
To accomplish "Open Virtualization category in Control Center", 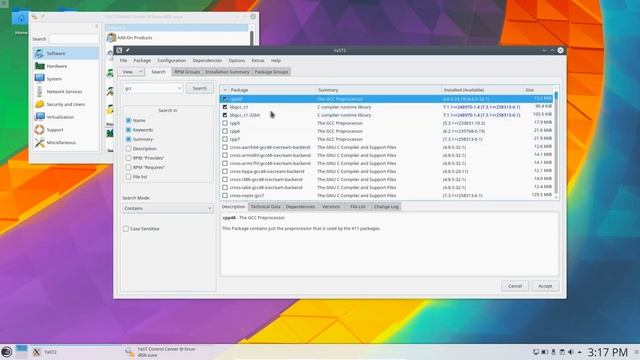I will point(66,117).
